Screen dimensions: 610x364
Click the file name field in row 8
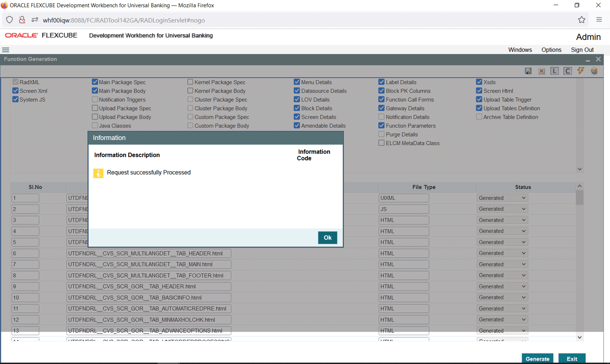click(x=149, y=275)
